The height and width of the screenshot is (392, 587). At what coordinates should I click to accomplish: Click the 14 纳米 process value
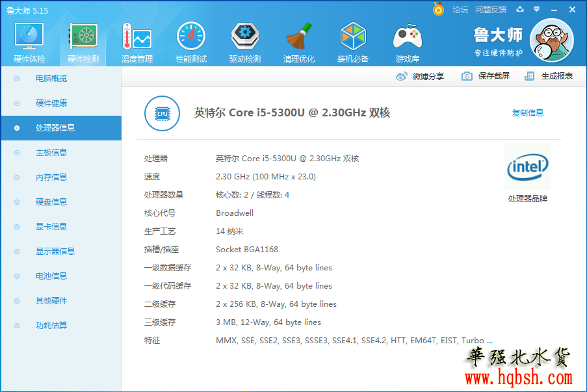(229, 231)
